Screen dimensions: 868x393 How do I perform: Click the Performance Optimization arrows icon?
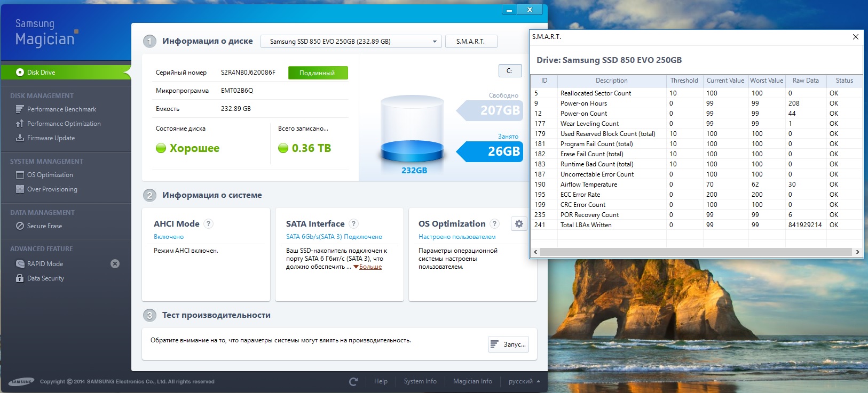[20, 124]
